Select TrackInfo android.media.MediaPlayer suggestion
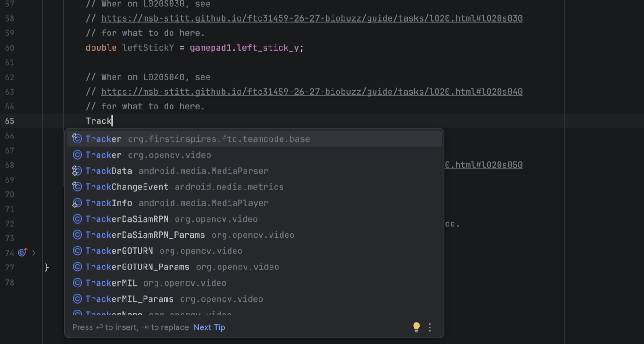This screenshot has width=644, height=344. 254,203
